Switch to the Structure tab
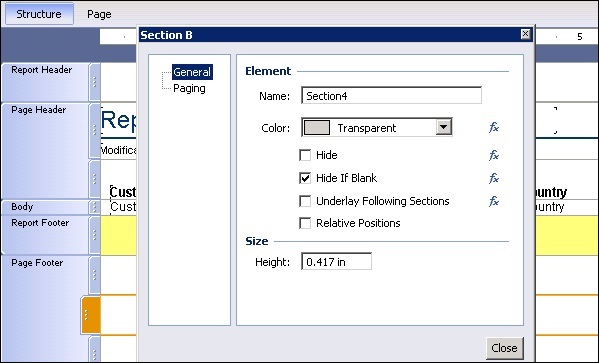This screenshot has width=599, height=363. [x=39, y=14]
